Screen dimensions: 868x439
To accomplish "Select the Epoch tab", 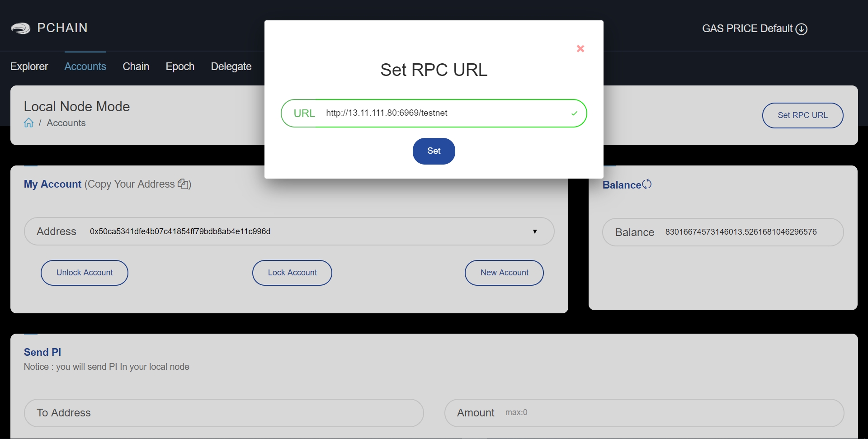I will tap(180, 66).
